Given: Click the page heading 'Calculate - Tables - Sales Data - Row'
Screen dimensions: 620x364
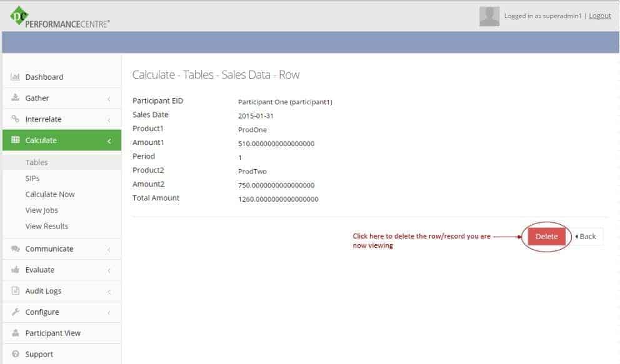Looking at the screenshot, I should [x=216, y=75].
